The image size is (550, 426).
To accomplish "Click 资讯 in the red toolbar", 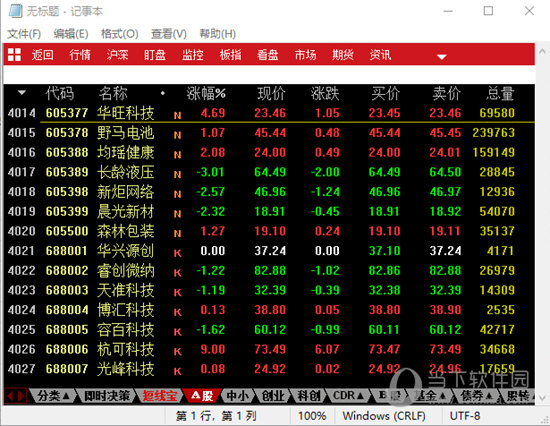I will [380, 55].
